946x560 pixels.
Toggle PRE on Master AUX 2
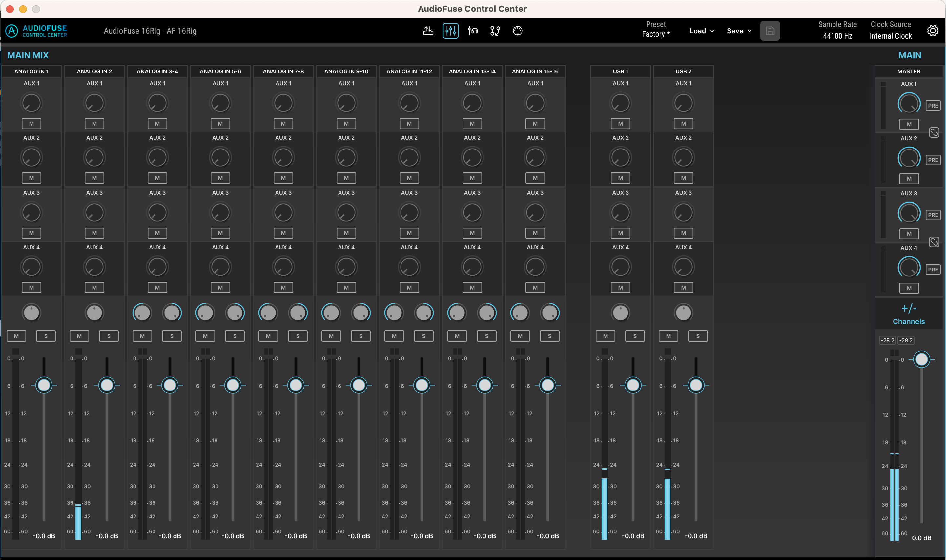coord(933,160)
